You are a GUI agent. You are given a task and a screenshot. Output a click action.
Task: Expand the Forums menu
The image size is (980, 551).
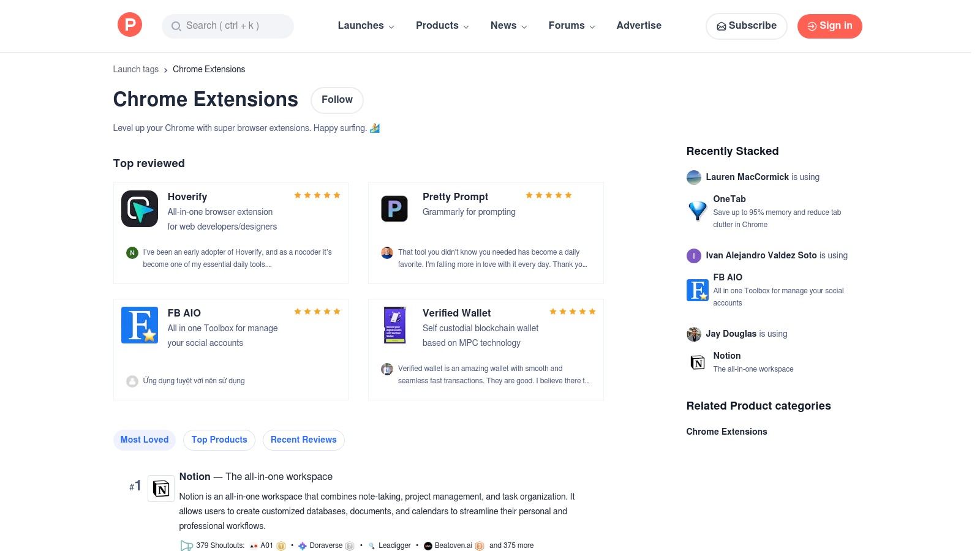(x=567, y=25)
